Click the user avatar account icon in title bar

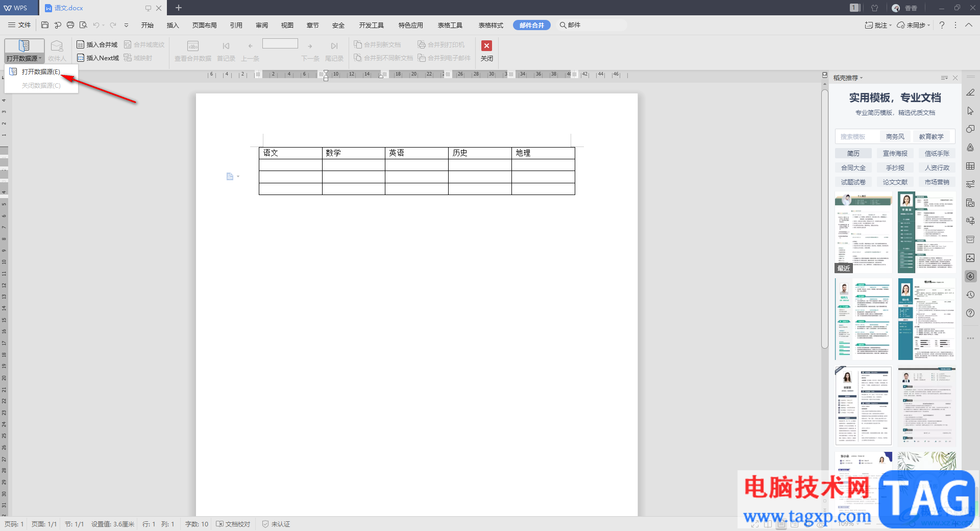(896, 8)
